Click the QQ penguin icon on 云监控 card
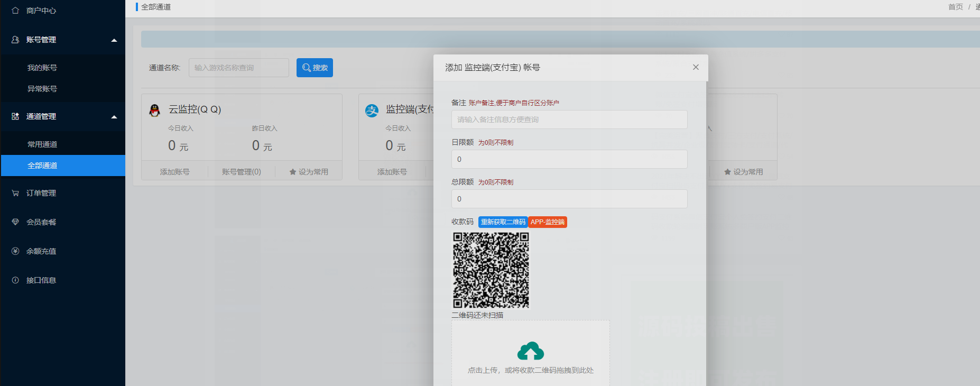The image size is (980, 386). tap(155, 110)
